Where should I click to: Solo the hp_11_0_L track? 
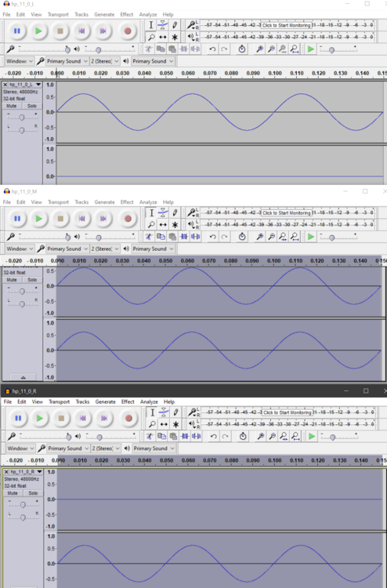pyautogui.click(x=32, y=106)
